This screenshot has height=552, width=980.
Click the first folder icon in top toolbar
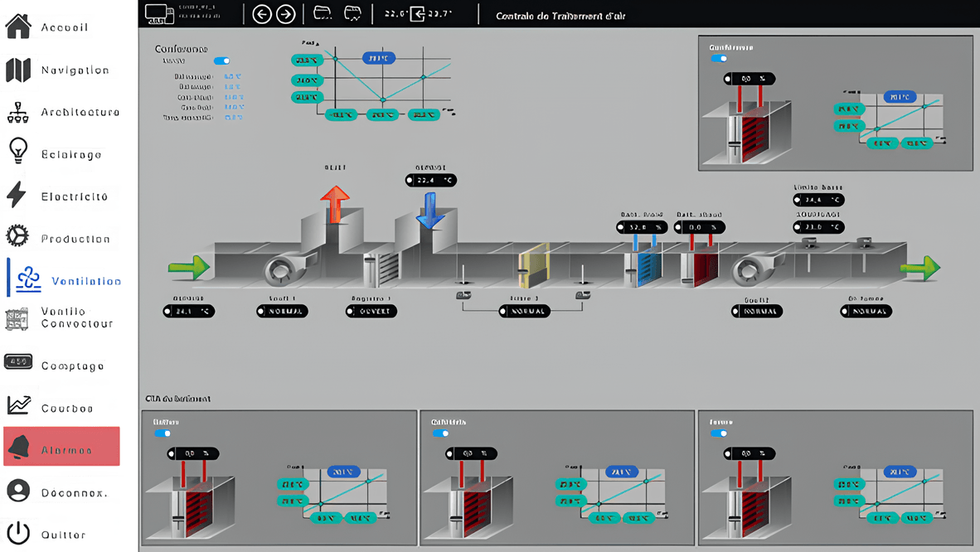coord(323,13)
